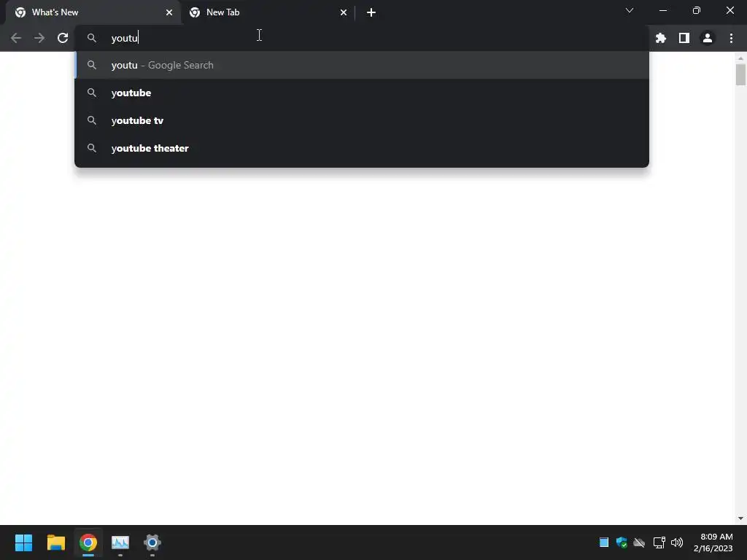Image resolution: width=747 pixels, height=560 pixels.
Task: Choose the 'youtube theater' suggestion
Action: 362,148
